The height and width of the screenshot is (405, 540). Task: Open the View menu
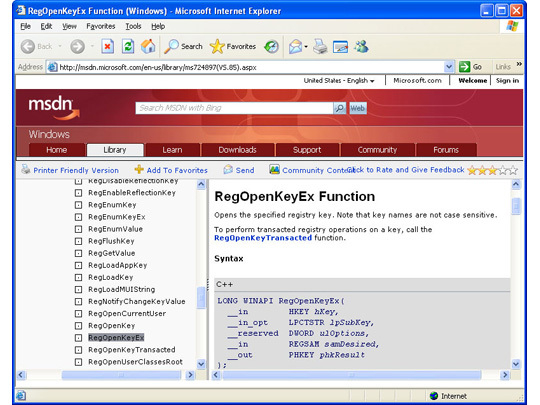69,26
